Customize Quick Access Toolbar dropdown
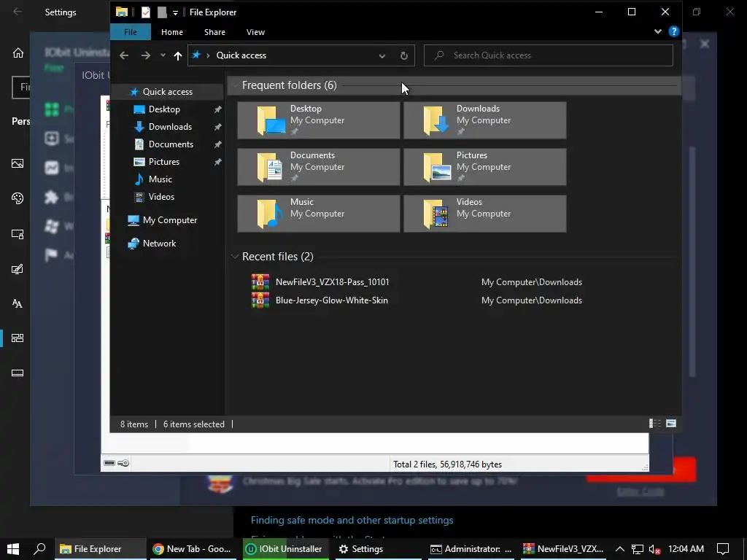The image size is (747, 560). click(175, 13)
